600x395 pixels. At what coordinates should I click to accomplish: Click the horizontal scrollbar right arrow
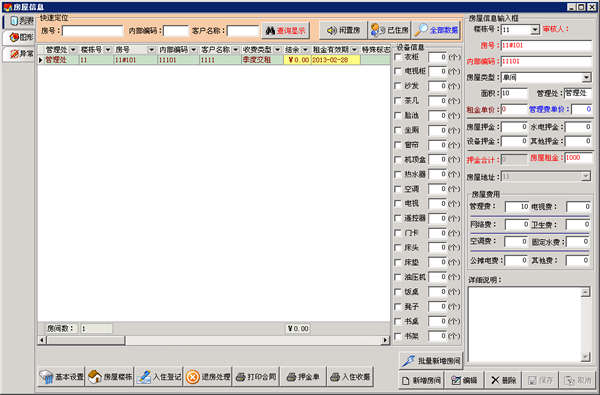click(x=385, y=340)
